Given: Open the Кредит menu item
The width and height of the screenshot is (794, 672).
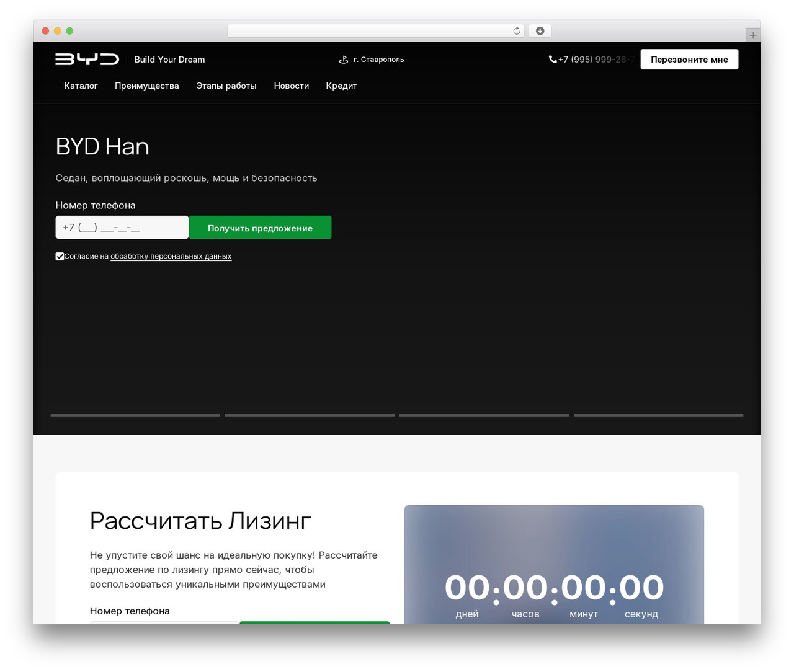Looking at the screenshot, I should pyautogui.click(x=341, y=86).
